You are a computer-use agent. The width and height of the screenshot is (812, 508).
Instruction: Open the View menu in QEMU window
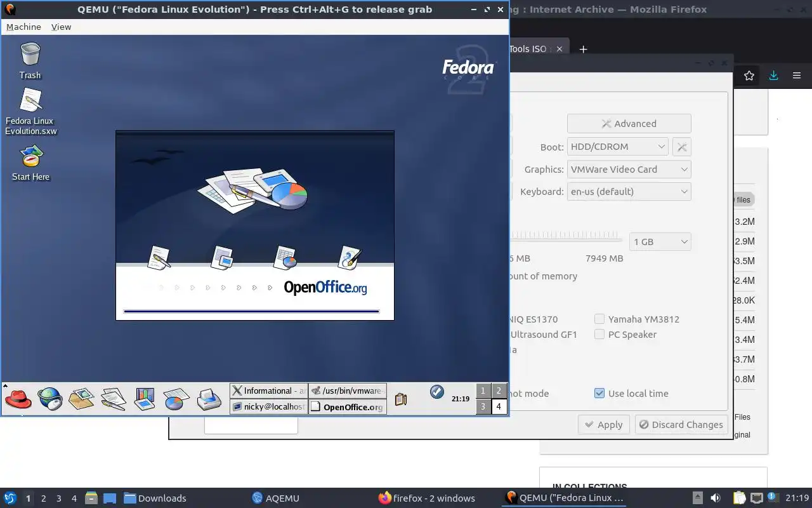click(61, 27)
